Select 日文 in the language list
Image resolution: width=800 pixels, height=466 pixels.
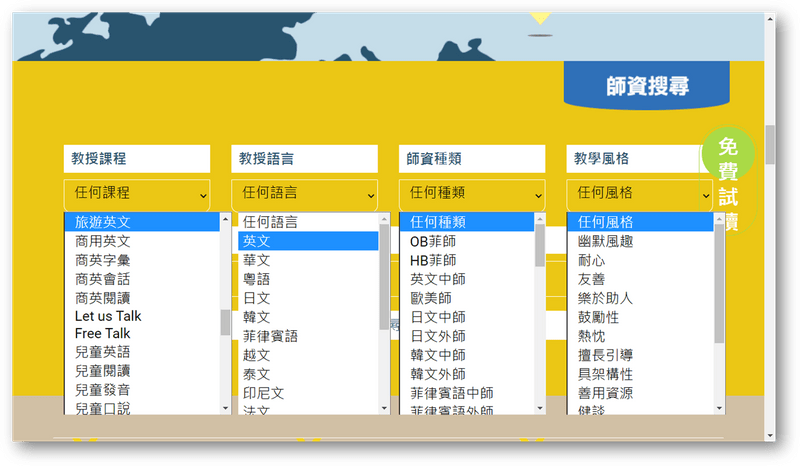[256, 298]
